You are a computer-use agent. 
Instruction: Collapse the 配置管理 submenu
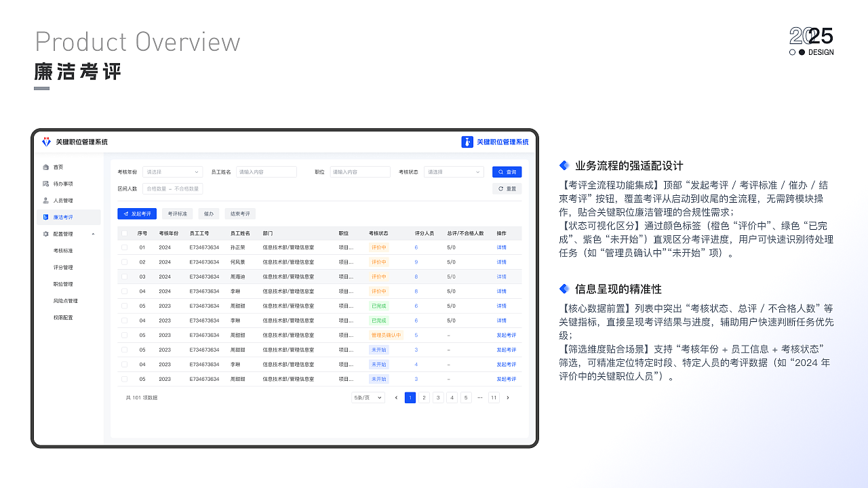click(94, 234)
